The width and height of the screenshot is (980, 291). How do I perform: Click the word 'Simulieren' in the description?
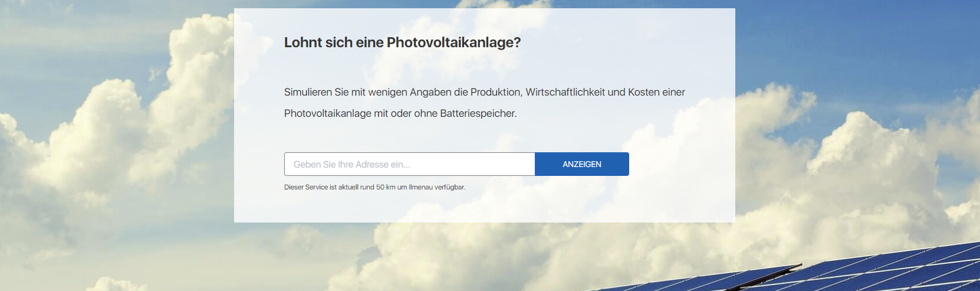tap(308, 92)
